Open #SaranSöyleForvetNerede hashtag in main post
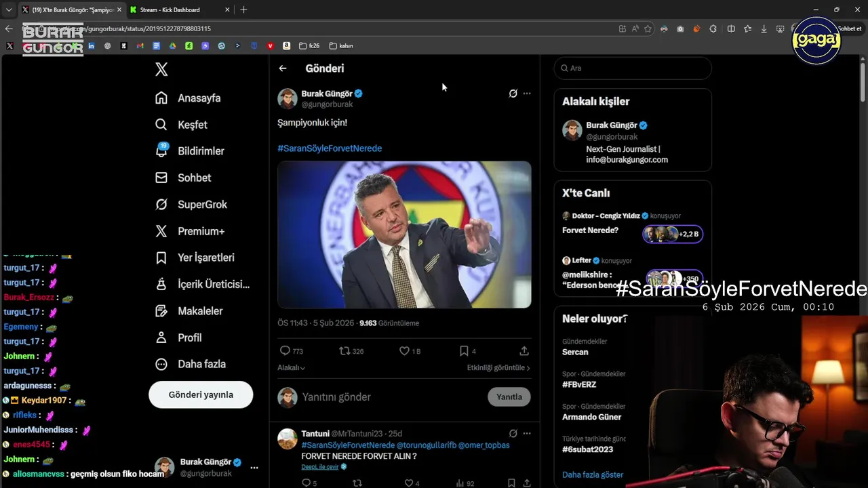 [x=330, y=148]
